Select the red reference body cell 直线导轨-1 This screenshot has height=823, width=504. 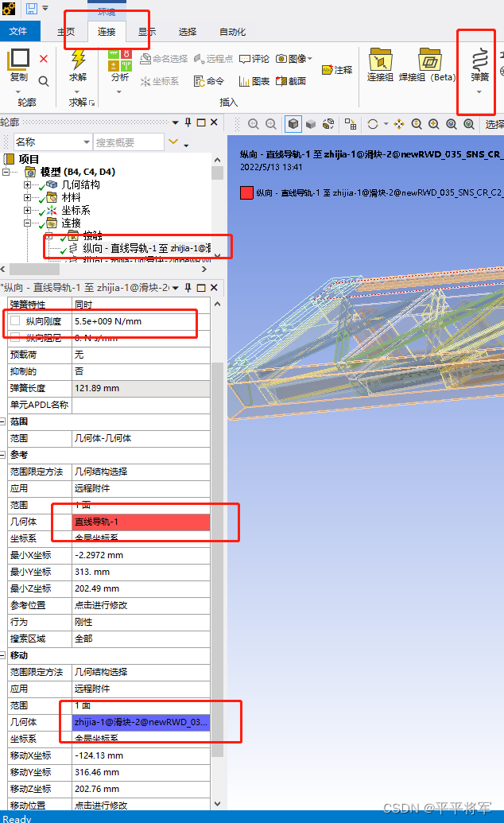point(141,522)
